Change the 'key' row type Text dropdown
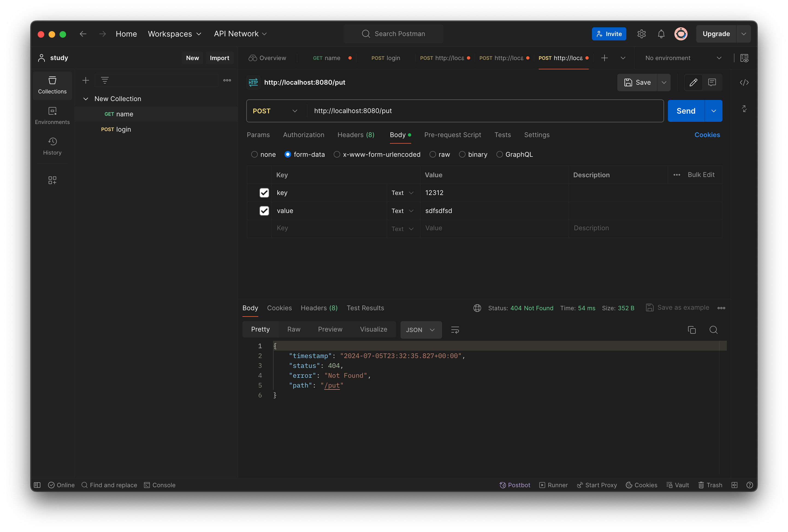Image resolution: width=788 pixels, height=532 pixels. (x=403, y=193)
